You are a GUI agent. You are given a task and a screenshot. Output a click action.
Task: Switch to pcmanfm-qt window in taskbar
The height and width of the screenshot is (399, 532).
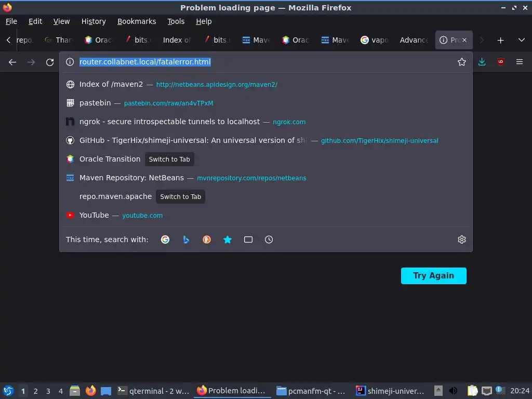(x=311, y=391)
